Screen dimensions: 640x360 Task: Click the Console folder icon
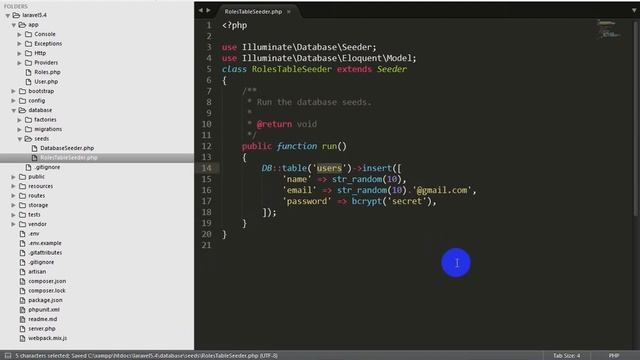[x=28, y=34]
